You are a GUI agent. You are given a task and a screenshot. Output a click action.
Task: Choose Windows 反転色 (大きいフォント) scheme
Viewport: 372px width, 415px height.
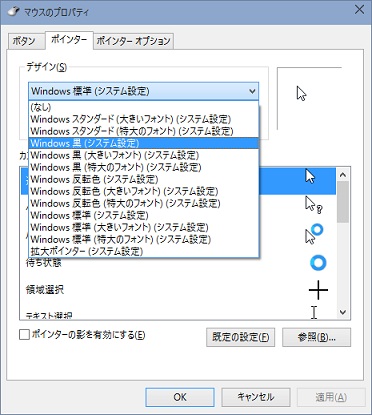[144, 191]
